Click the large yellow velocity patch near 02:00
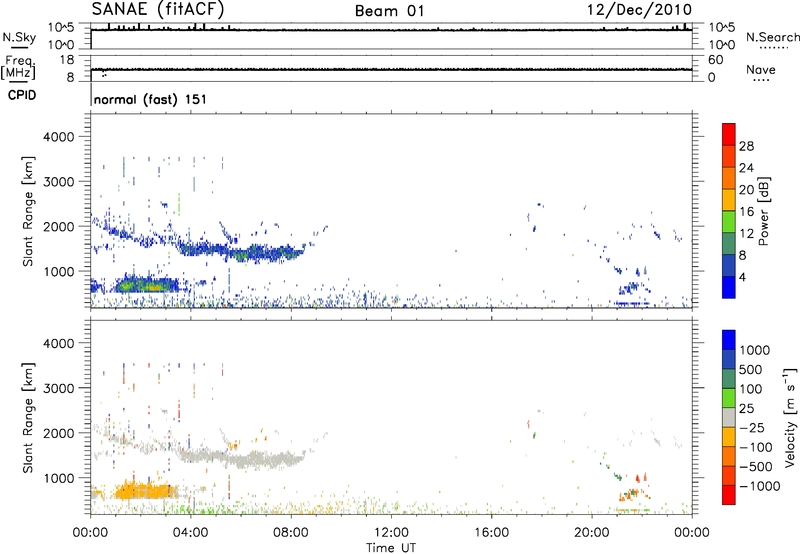The width and height of the screenshot is (800, 554). pos(145,491)
